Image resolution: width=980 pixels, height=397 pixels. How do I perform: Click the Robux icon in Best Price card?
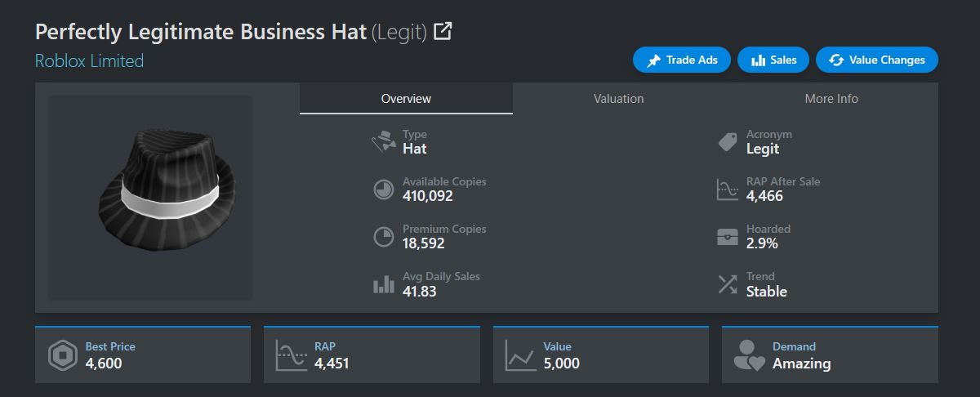[x=62, y=355]
